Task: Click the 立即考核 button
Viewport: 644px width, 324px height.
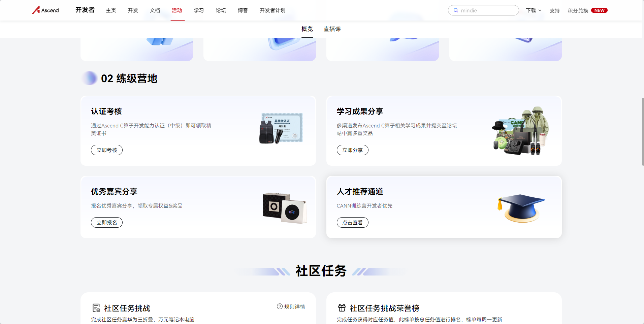Action: pyautogui.click(x=106, y=150)
